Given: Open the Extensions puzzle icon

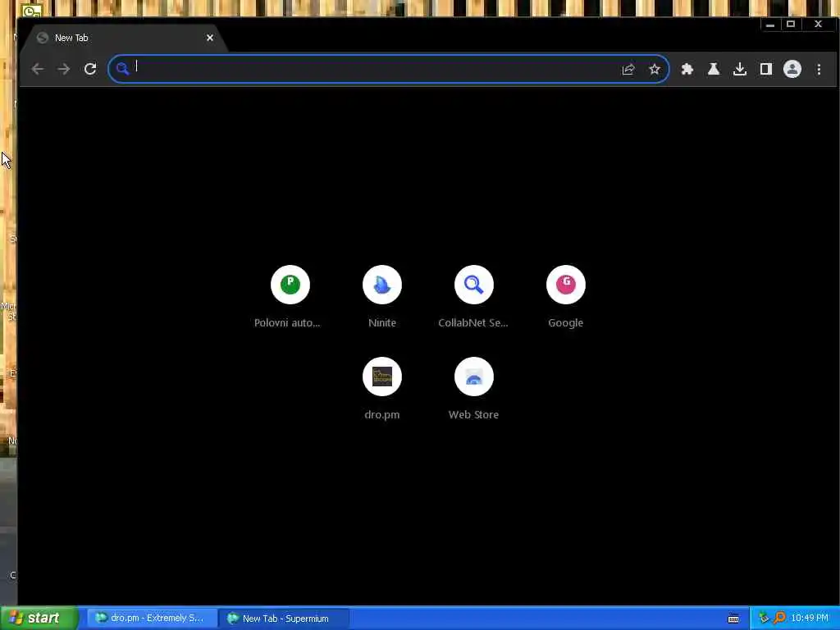Looking at the screenshot, I should [687, 69].
